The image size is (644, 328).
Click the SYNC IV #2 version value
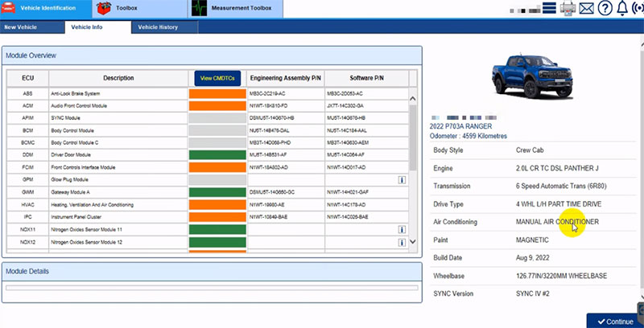click(x=533, y=293)
